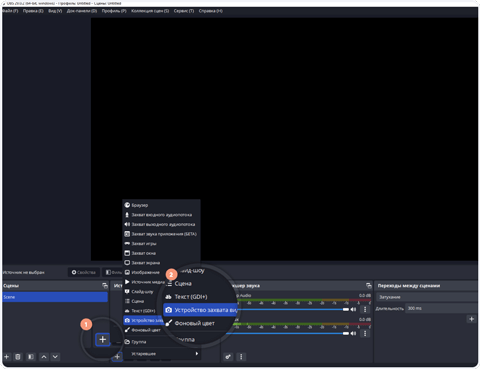Move the scene up with arrow
This screenshot has height=369, width=480.
pyautogui.click(x=44, y=357)
